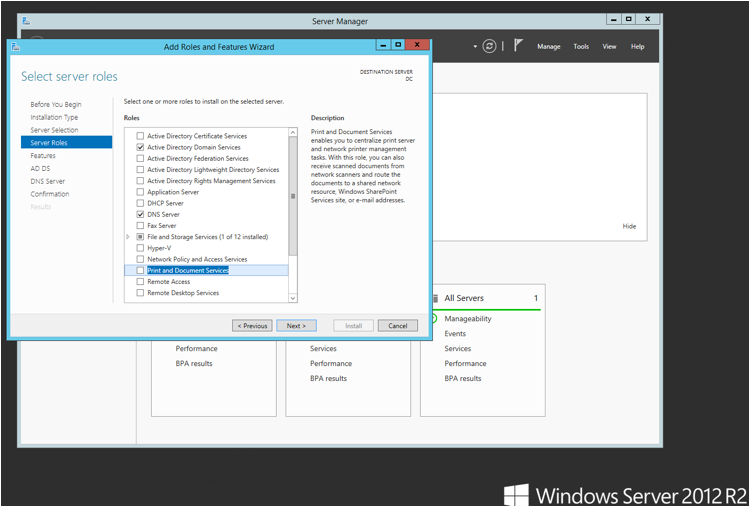
Task: Check Remote Desktop Services role
Action: 140,293
